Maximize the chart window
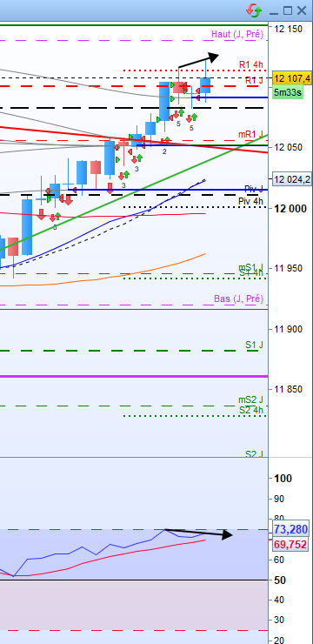The image size is (313, 644). point(288,10)
